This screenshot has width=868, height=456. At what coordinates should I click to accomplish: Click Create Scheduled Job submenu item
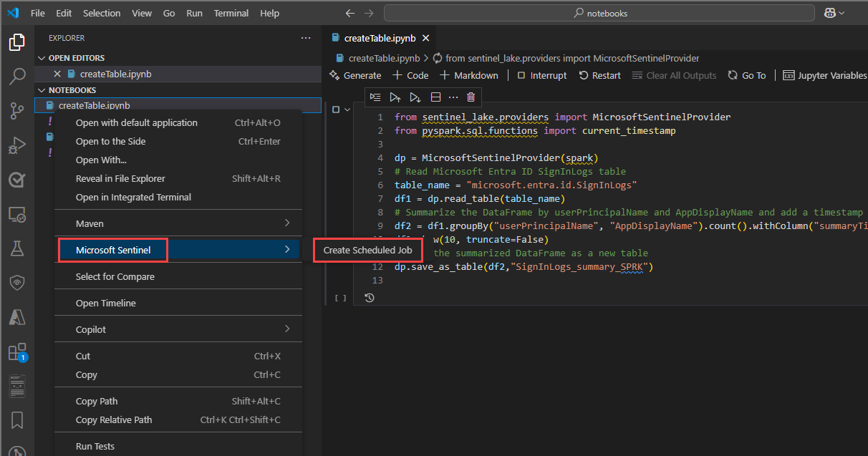click(x=368, y=250)
